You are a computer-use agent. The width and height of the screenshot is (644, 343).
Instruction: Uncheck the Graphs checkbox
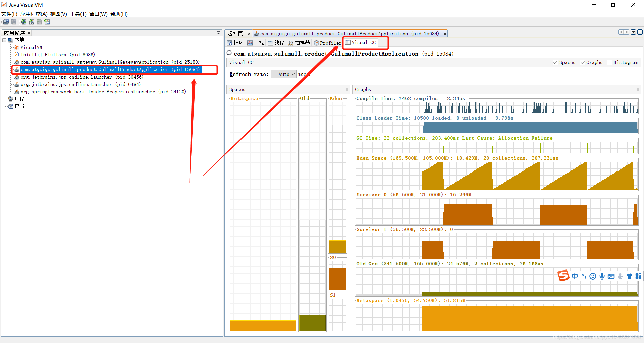coord(583,62)
